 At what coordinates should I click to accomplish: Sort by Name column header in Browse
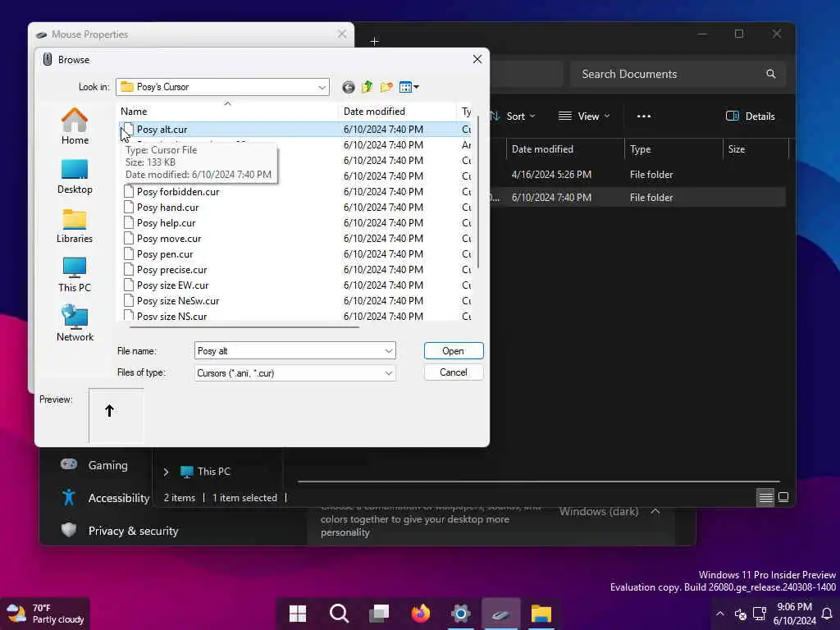(x=228, y=112)
